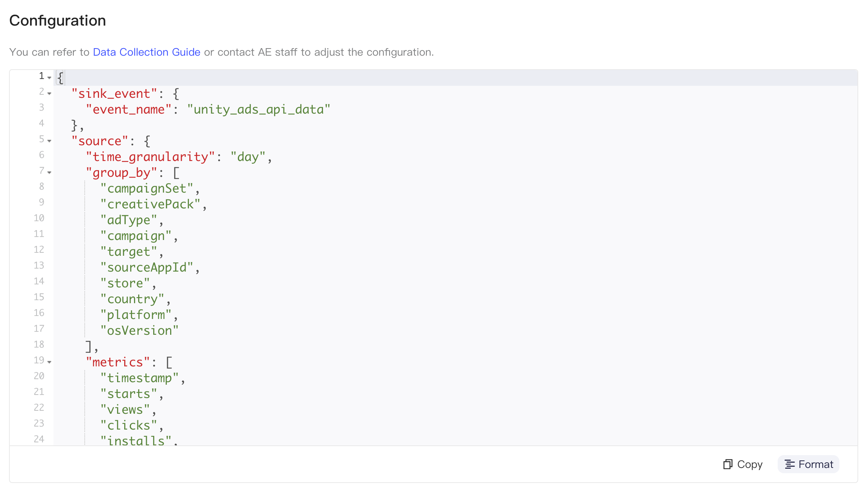Click the "sink_event" key text

pyautogui.click(x=114, y=94)
